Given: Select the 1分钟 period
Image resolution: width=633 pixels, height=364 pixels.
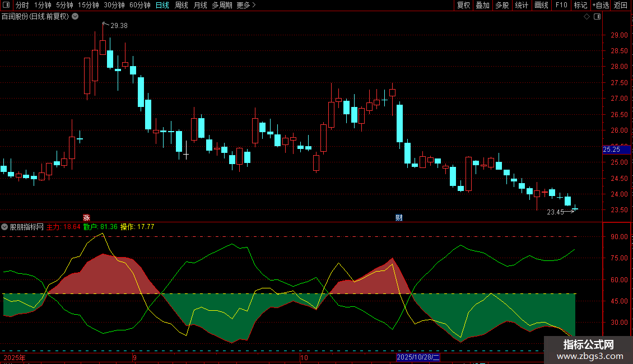Looking at the screenshot, I should (43, 5).
